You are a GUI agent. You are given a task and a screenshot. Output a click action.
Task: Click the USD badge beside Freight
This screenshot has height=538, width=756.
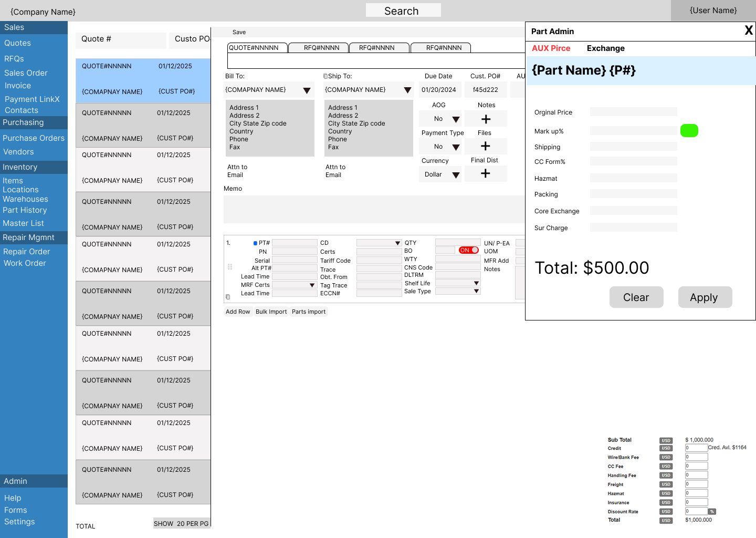(x=666, y=485)
